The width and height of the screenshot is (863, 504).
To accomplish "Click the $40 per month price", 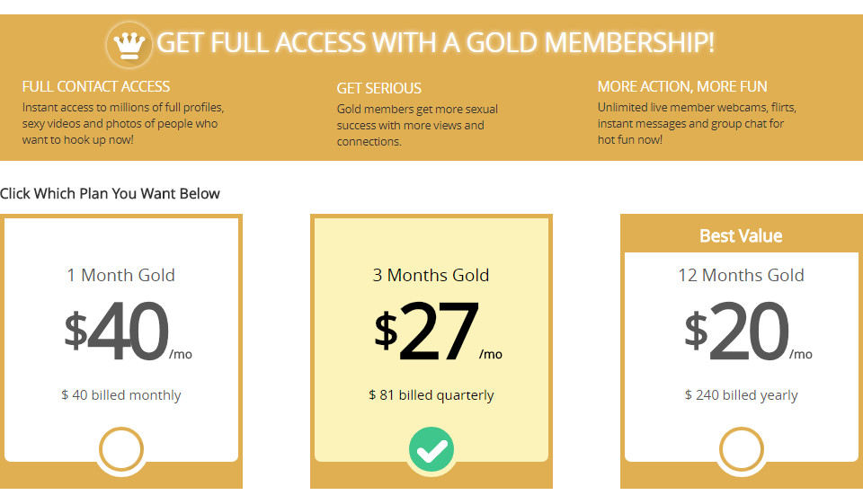I will [x=127, y=332].
